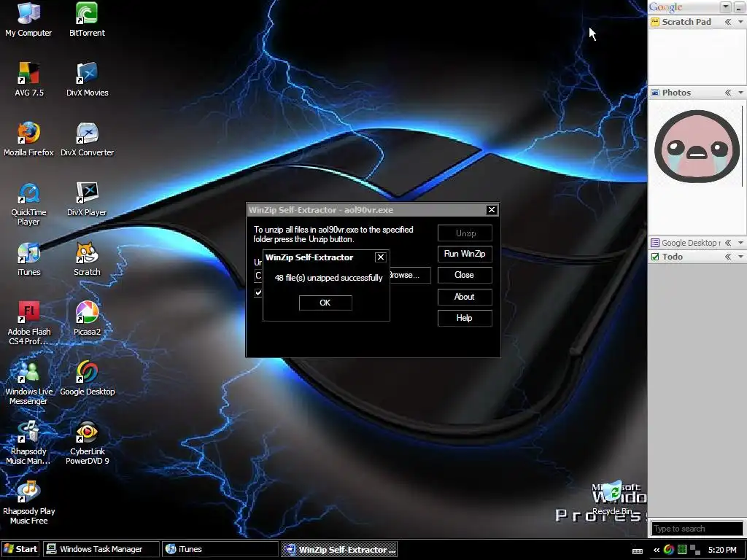Screen dimensions: 747x560
Task: Open DivX Player desktop icon
Action: [x=87, y=199]
